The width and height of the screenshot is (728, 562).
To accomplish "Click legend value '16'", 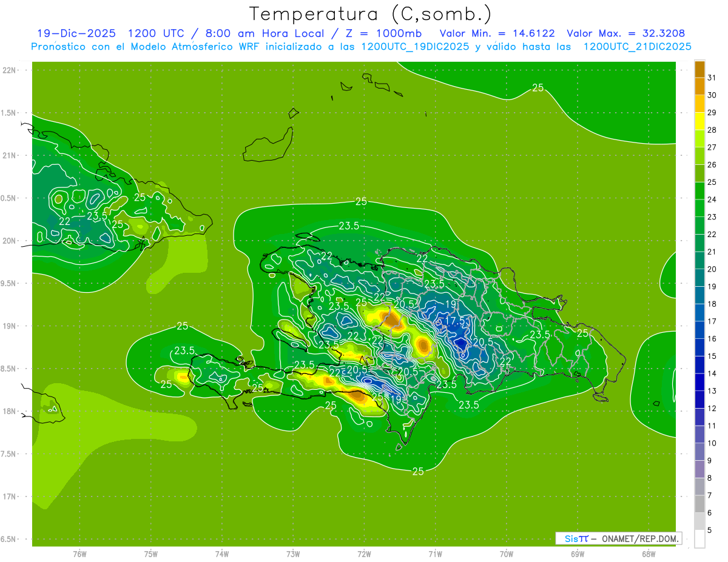I will click(x=712, y=339).
